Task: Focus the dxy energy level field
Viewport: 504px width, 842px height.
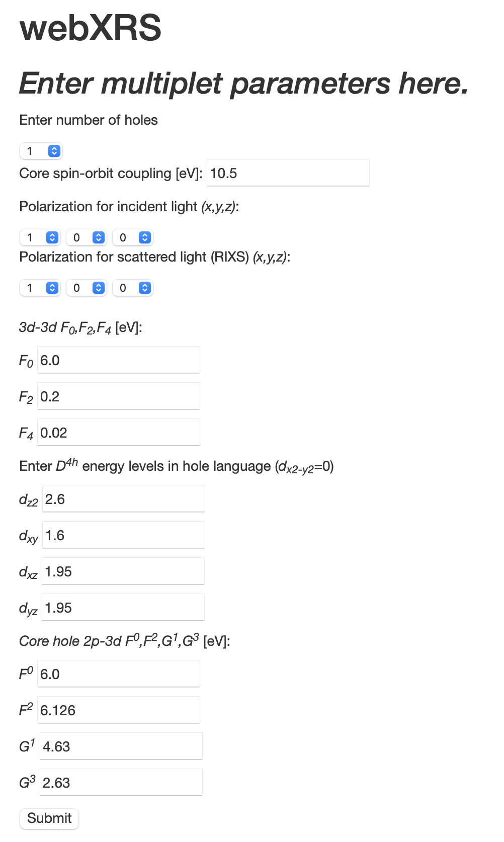Action: click(124, 535)
